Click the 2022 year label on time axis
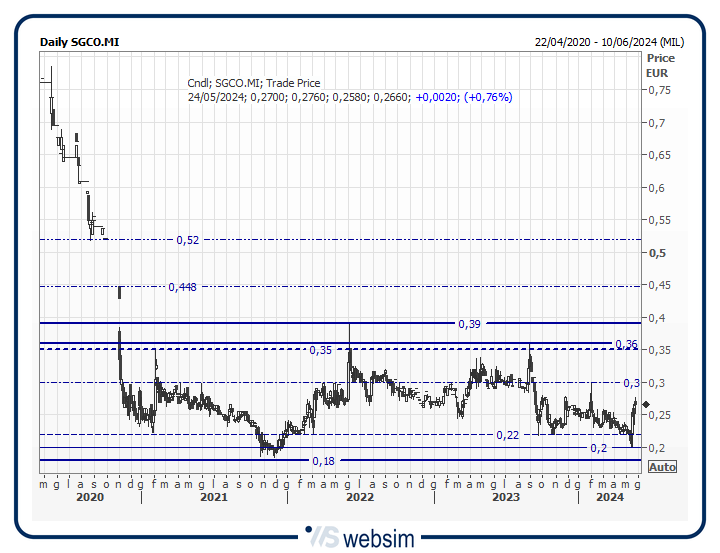The height and width of the screenshot is (553, 720). click(360, 497)
